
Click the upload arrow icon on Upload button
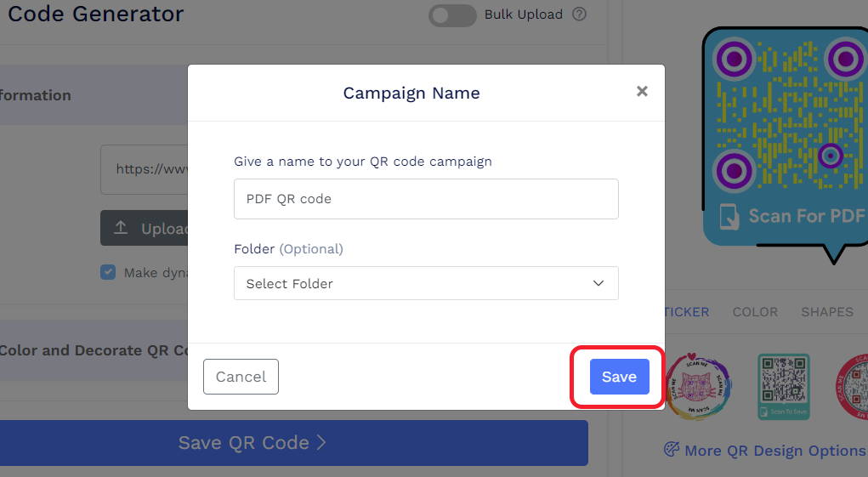click(x=121, y=229)
